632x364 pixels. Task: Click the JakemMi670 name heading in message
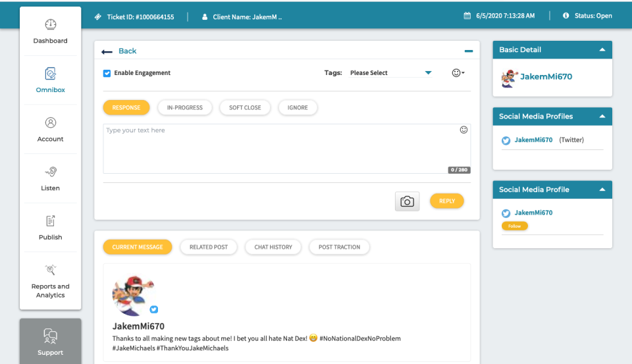point(138,326)
